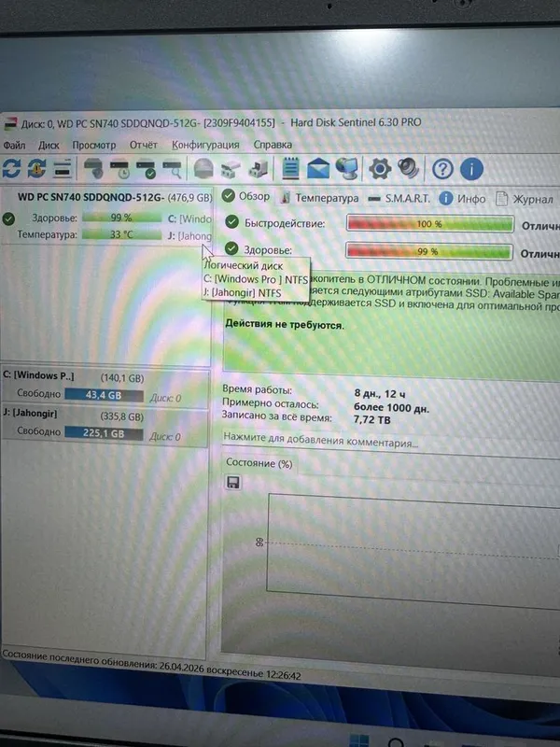The width and height of the screenshot is (560, 747).
Task: Click the Записано за всё время label
Action: [x=276, y=416]
